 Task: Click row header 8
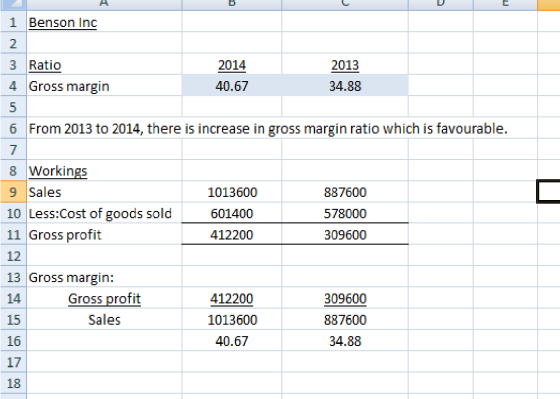click(13, 171)
